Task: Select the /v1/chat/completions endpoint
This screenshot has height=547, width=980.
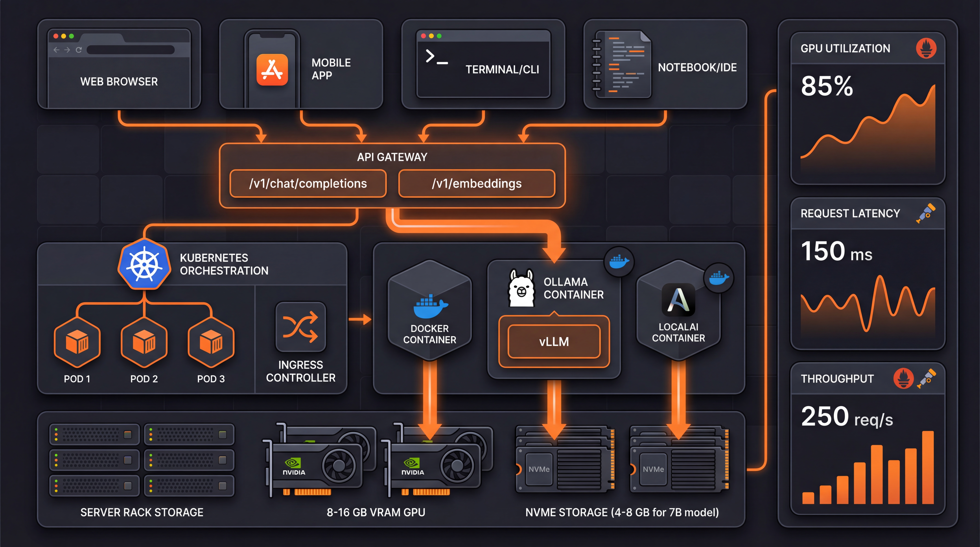Action: pos(308,183)
